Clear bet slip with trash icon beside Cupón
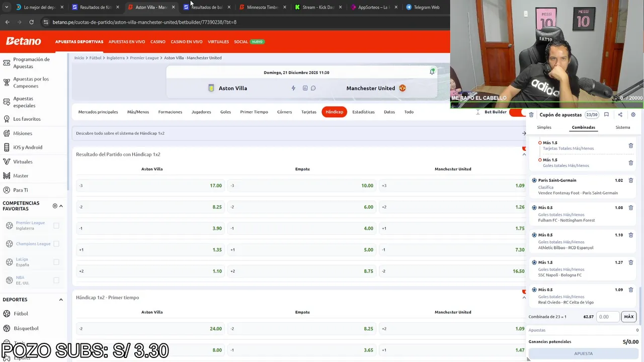Screen dimensions: 644x362 (531, 115)
